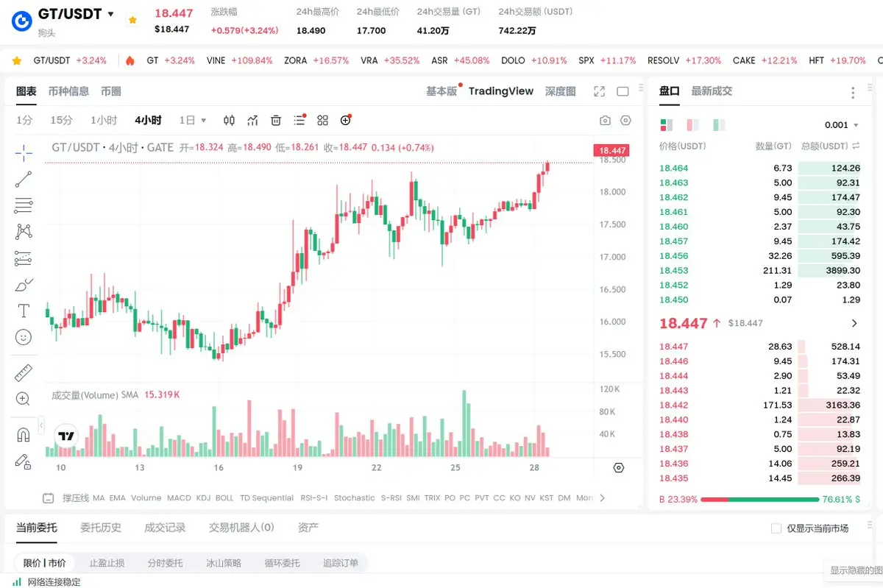
Task: Select the trend line drawing tool
Action: (24, 179)
